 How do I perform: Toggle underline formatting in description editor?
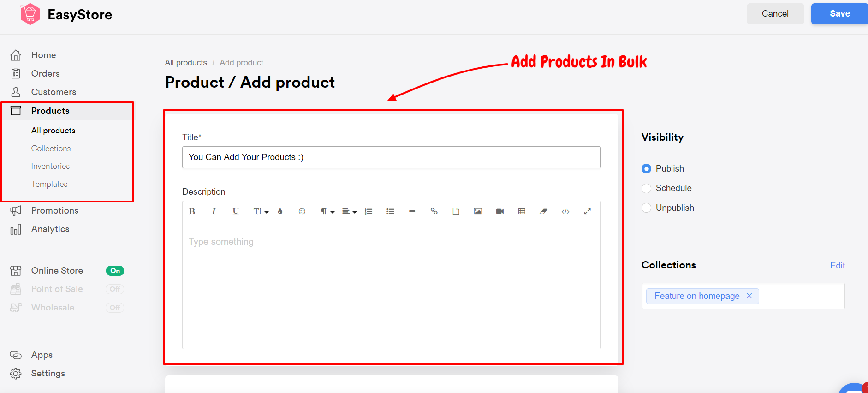click(236, 211)
